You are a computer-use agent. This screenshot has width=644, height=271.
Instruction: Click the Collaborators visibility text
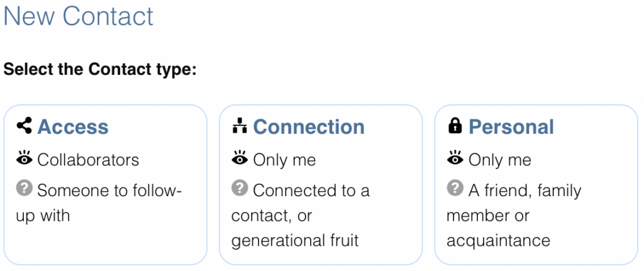pos(88,160)
